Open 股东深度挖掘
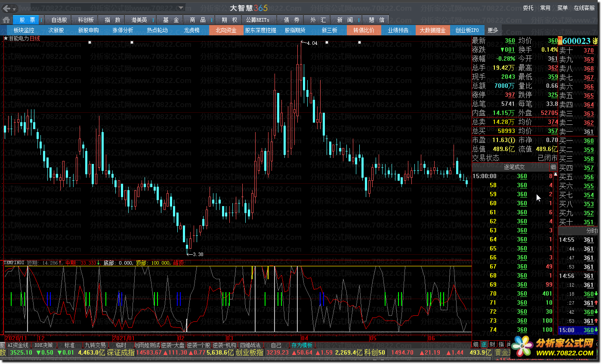The height and width of the screenshot is (364, 602). [261, 30]
